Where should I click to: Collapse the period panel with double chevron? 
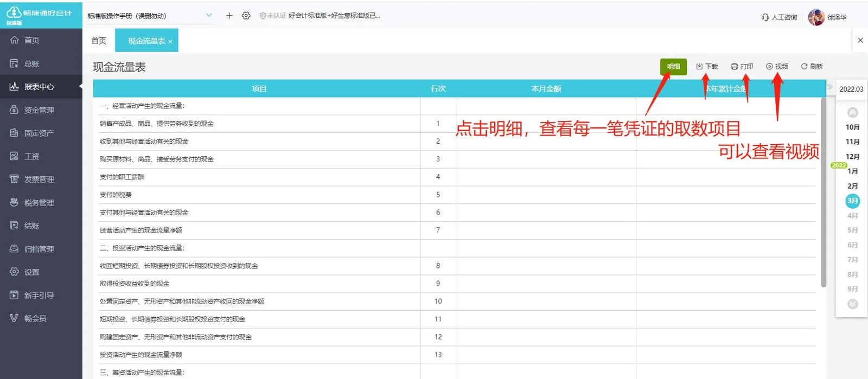click(x=829, y=87)
